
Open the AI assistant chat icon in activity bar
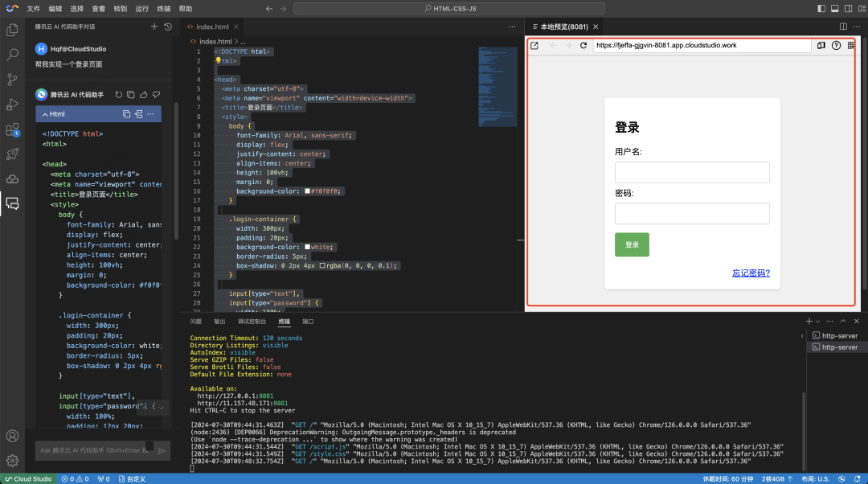(x=12, y=203)
